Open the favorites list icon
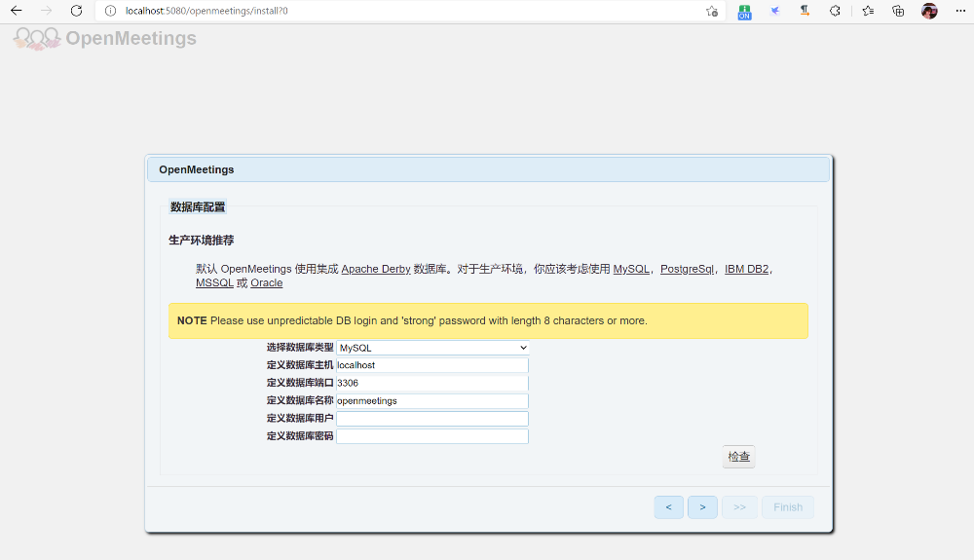974x560 pixels. 868,11
